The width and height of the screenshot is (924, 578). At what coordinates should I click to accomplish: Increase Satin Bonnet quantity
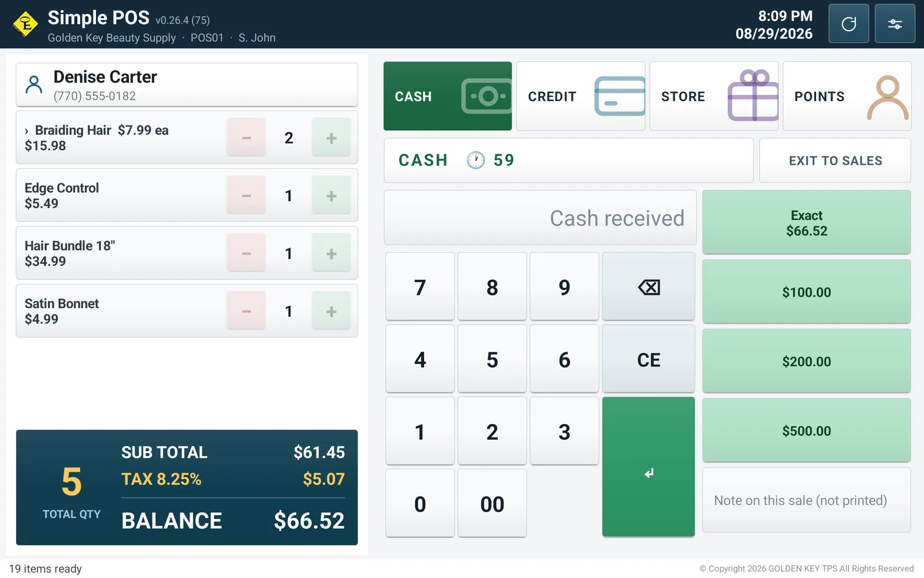(x=331, y=311)
